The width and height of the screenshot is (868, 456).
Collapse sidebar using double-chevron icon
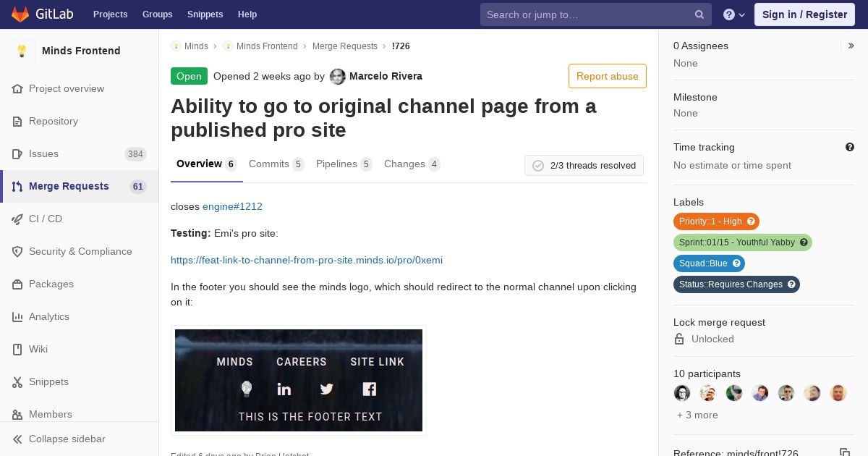point(17,439)
